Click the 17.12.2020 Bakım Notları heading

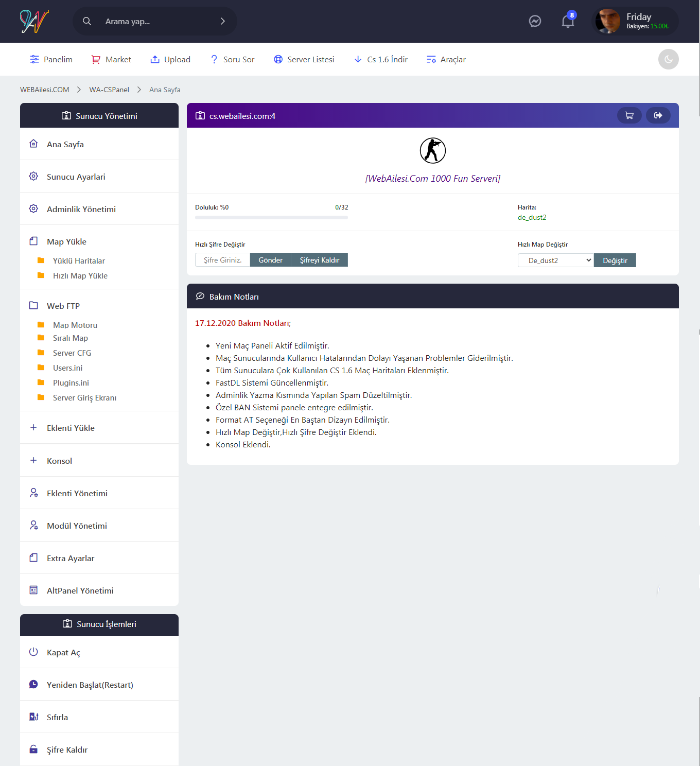pyautogui.click(x=243, y=323)
